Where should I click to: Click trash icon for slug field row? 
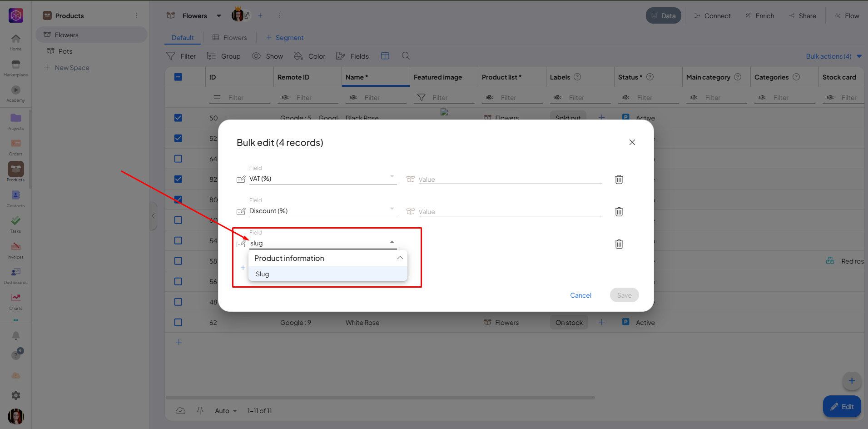click(x=619, y=244)
